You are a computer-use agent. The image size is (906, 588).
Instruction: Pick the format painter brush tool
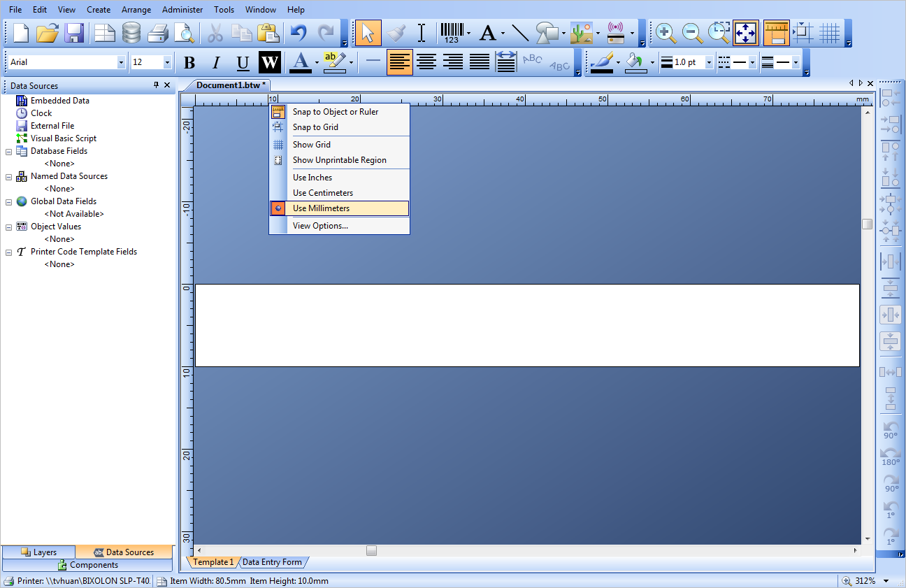click(x=396, y=33)
